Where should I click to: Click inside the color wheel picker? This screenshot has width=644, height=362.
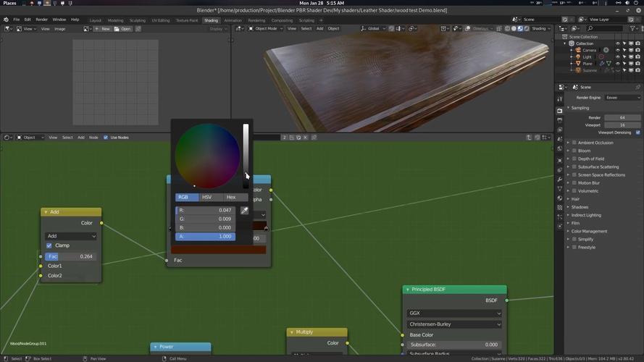coord(207,156)
